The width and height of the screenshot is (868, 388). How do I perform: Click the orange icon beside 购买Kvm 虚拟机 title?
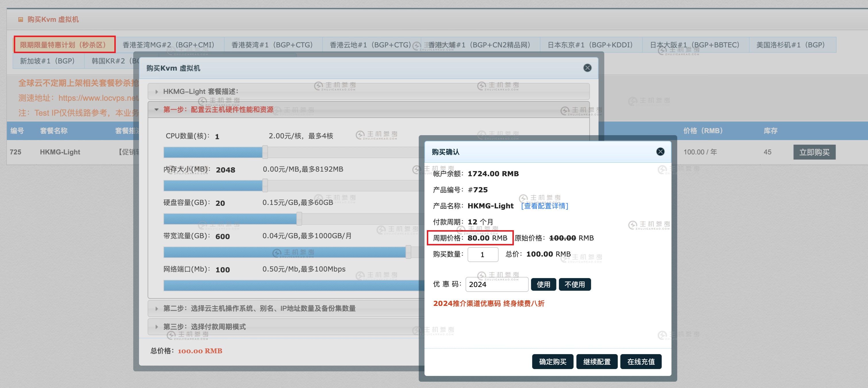click(21, 19)
